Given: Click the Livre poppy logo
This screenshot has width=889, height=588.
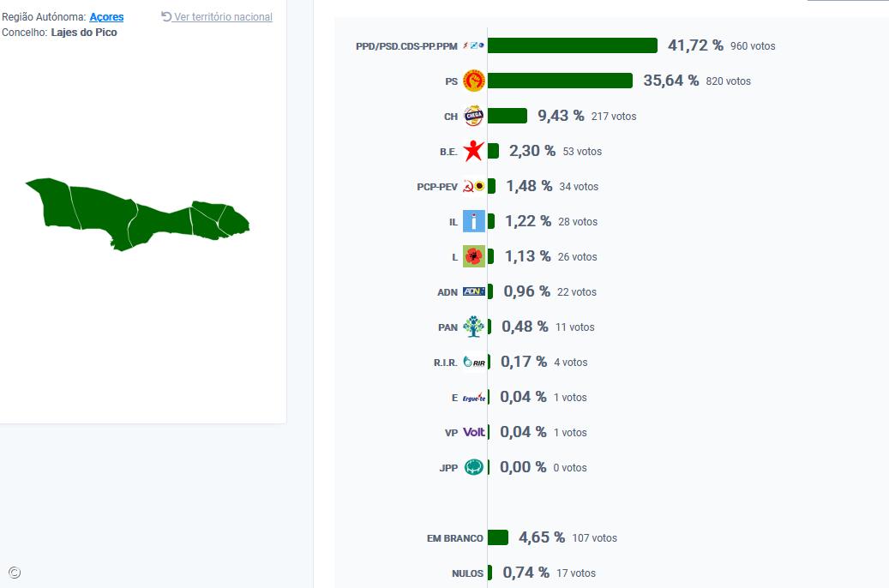Looking at the screenshot, I should tap(473, 256).
